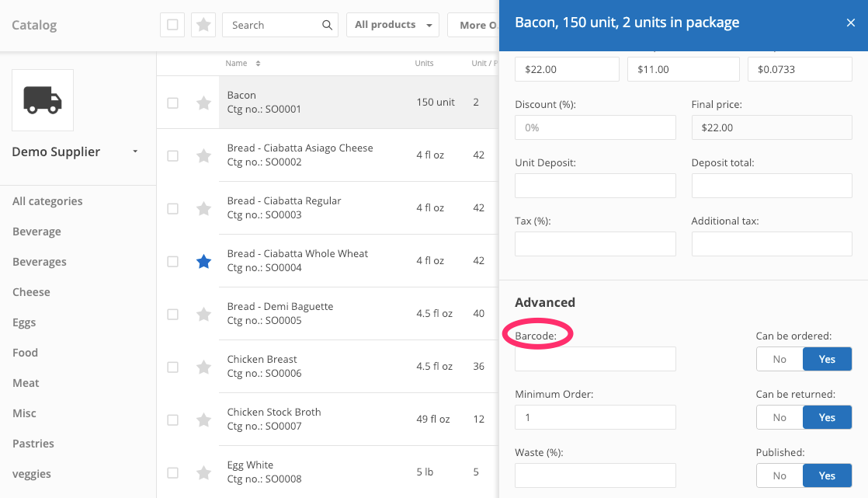Star the Chicken Stock Broth product
The height and width of the screenshot is (498, 868).
click(x=203, y=420)
